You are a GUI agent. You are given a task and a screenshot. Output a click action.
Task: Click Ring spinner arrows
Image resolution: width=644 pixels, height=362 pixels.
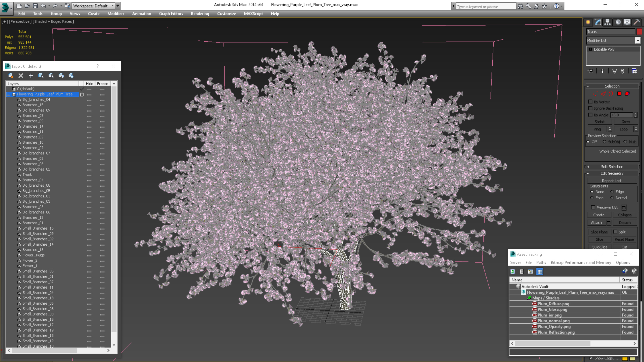(x=610, y=129)
